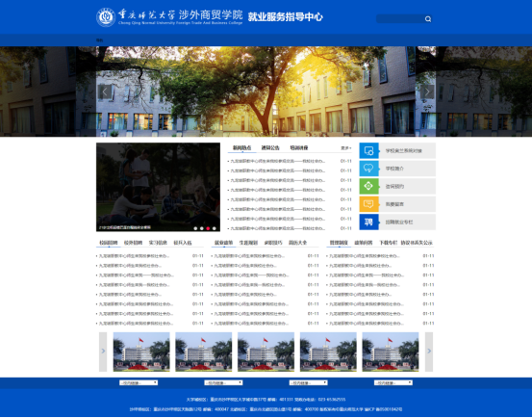Switch to the 征兵入伍 tab
This screenshot has height=418, width=532.
tap(183, 243)
